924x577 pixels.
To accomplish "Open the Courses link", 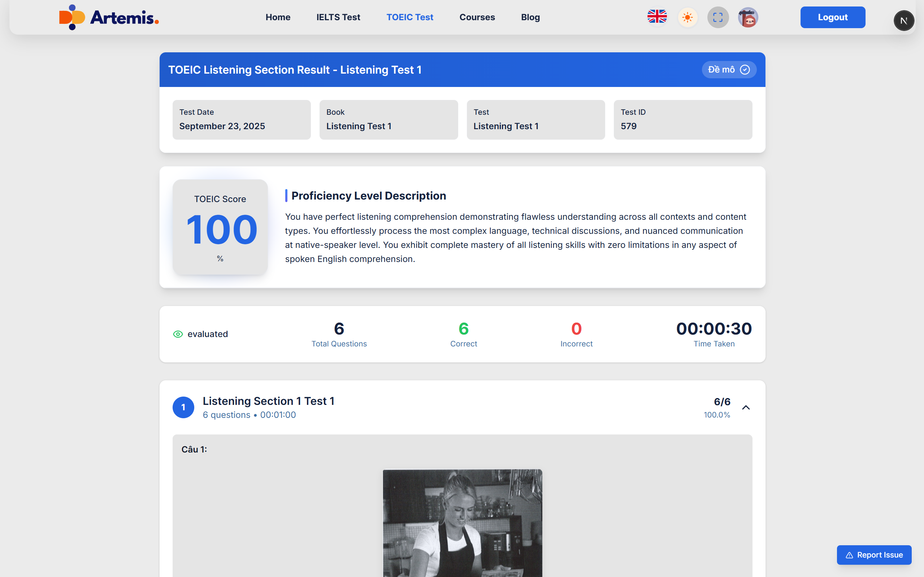I will (x=477, y=17).
